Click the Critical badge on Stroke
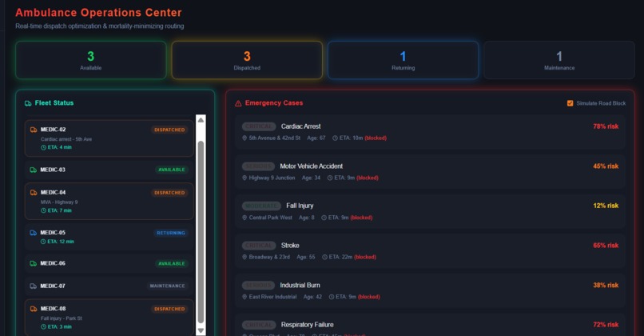Image resolution: width=644 pixels, height=336 pixels. click(259, 246)
